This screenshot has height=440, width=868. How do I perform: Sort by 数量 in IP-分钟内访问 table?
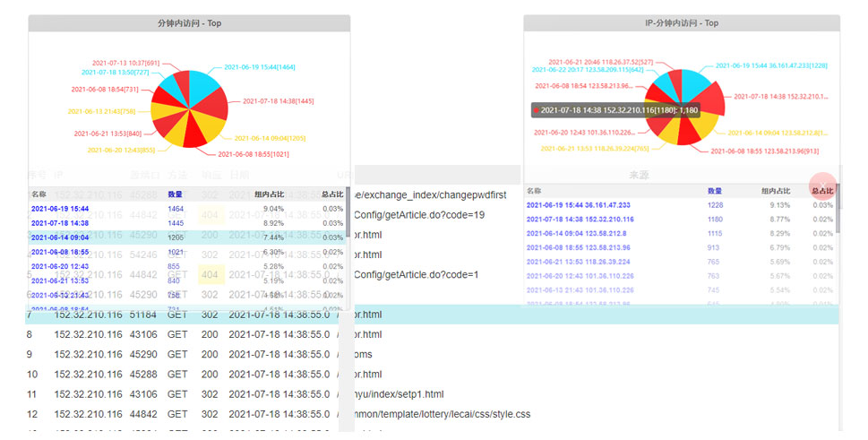[715, 191]
